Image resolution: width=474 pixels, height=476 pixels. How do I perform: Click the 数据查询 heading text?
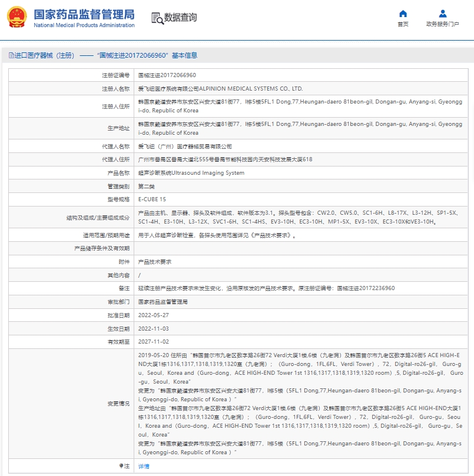click(x=181, y=18)
